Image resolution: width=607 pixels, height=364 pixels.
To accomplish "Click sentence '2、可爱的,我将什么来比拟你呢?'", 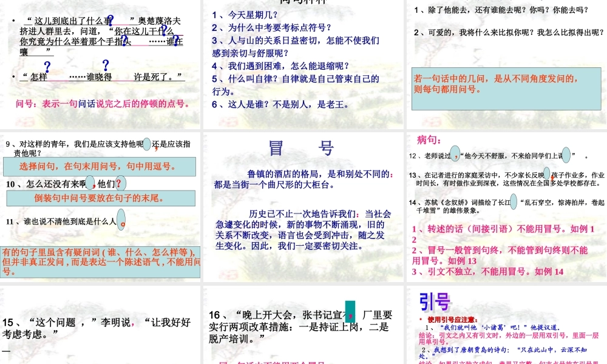I will [x=509, y=33].
